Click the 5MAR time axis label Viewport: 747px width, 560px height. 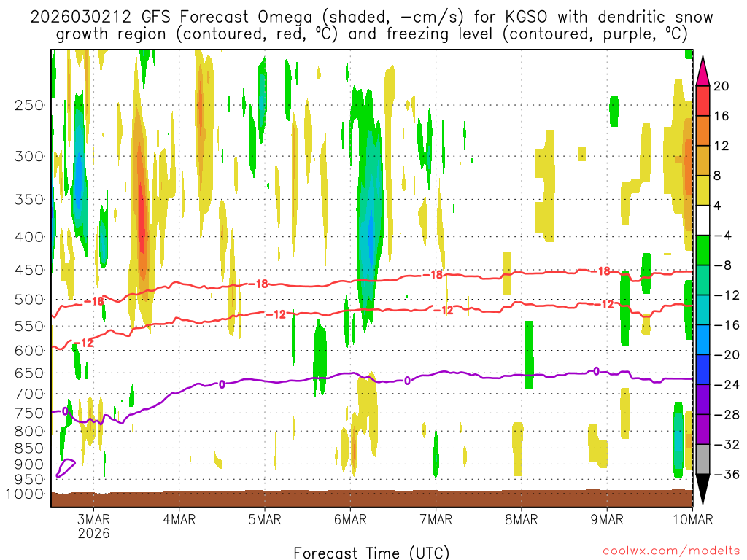coord(265,519)
